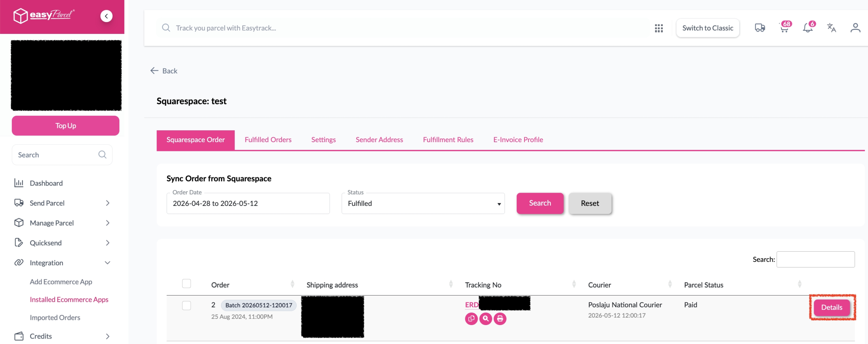Open Add Ecommerce App in sidebar
Image resolution: width=868 pixels, height=344 pixels.
[61, 282]
